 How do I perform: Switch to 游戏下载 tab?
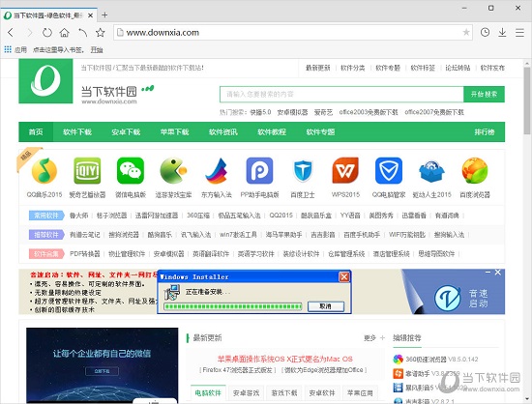point(284,393)
